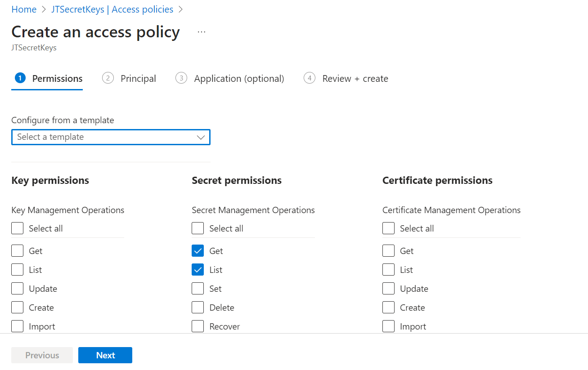Check Select all for Certificate Management Operations
This screenshot has width=588, height=370.
pyautogui.click(x=388, y=228)
